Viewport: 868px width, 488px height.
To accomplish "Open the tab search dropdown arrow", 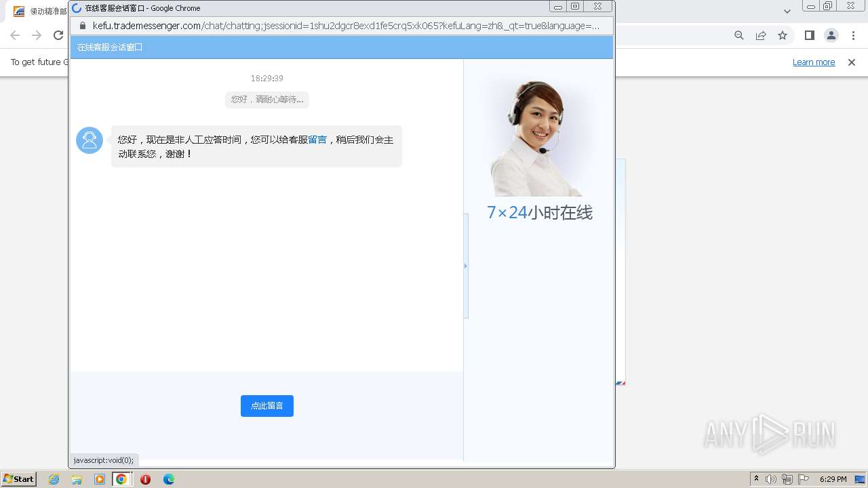I will click(787, 12).
